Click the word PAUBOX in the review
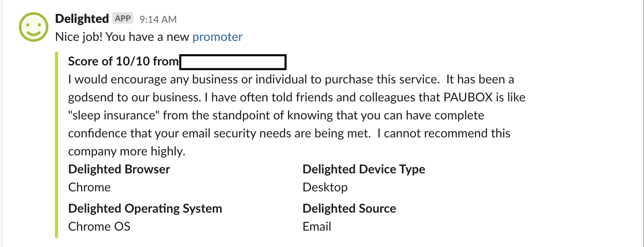 coord(468,97)
